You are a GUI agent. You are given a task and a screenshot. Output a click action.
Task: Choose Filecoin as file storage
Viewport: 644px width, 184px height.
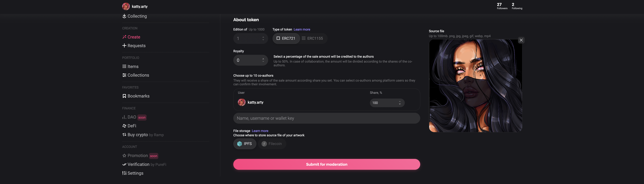(x=272, y=144)
